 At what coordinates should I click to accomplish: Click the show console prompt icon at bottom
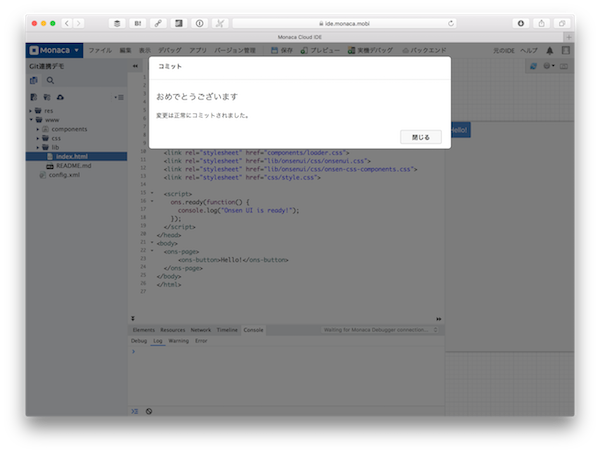pyautogui.click(x=134, y=411)
